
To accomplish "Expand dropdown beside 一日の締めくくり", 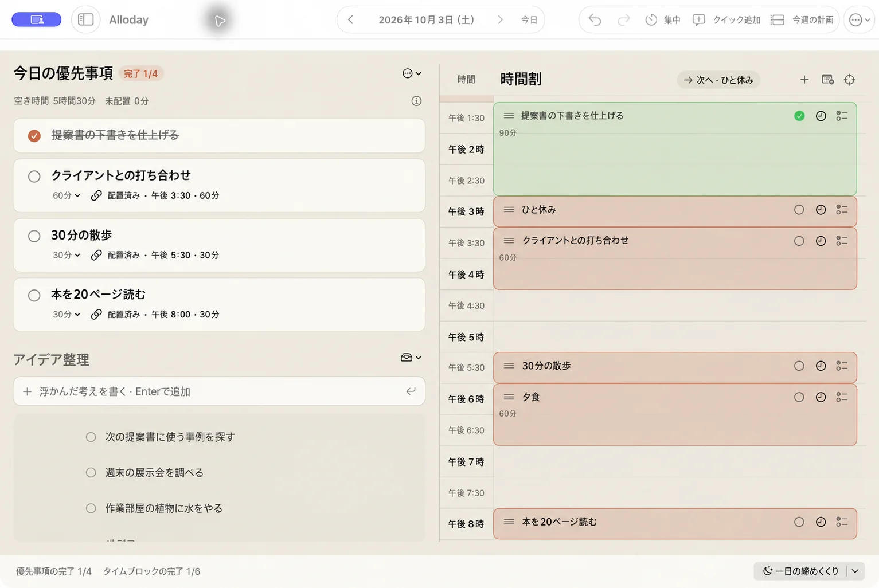I will pyautogui.click(x=855, y=571).
